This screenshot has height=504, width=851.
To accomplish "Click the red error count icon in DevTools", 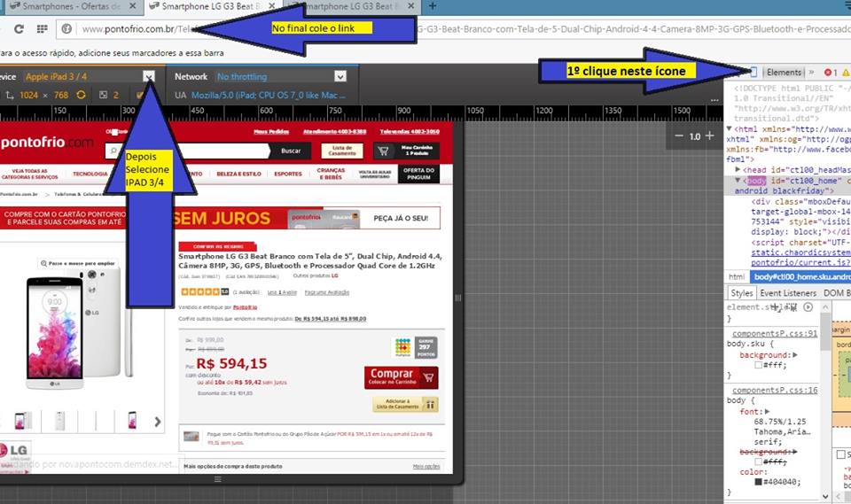I will tap(830, 72).
